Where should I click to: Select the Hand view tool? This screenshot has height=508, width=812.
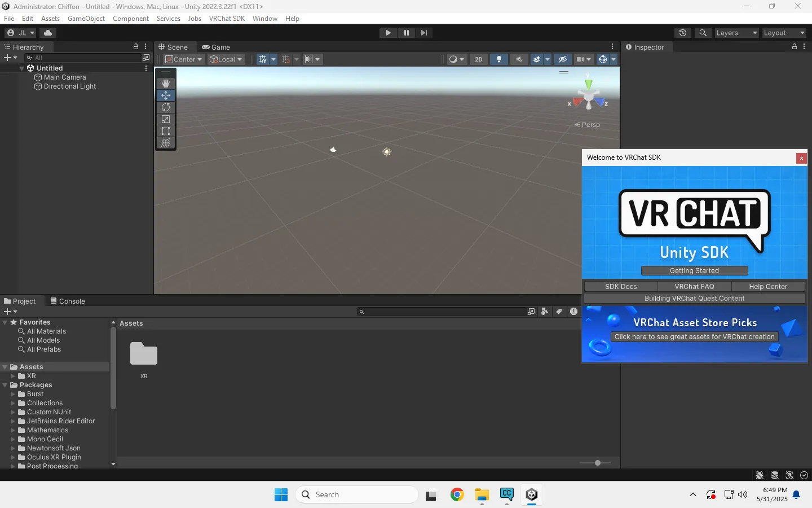pyautogui.click(x=166, y=84)
